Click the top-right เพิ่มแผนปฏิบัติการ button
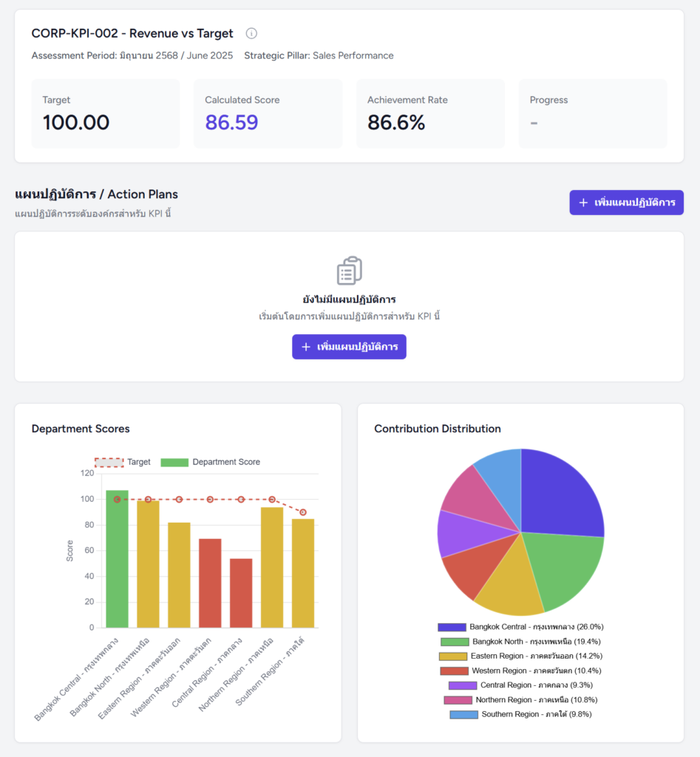This screenshot has width=700, height=757. pyautogui.click(x=626, y=202)
